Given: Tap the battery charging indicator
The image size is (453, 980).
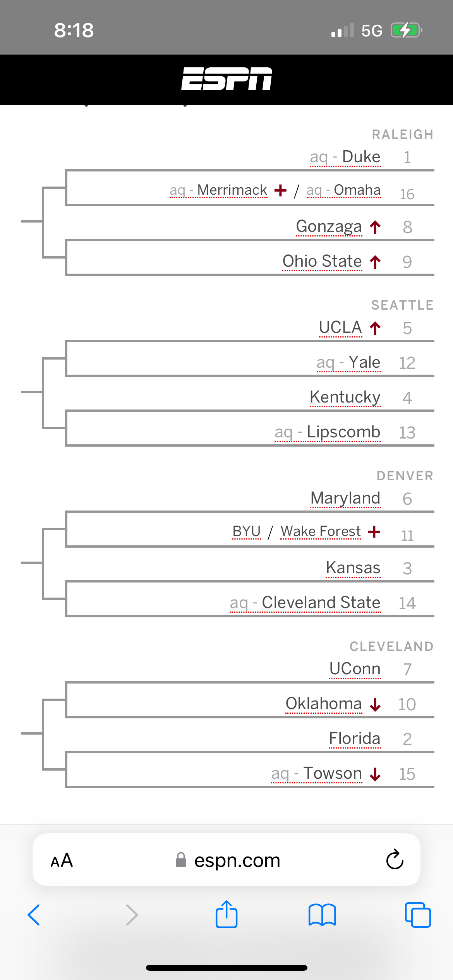Looking at the screenshot, I should (406, 30).
